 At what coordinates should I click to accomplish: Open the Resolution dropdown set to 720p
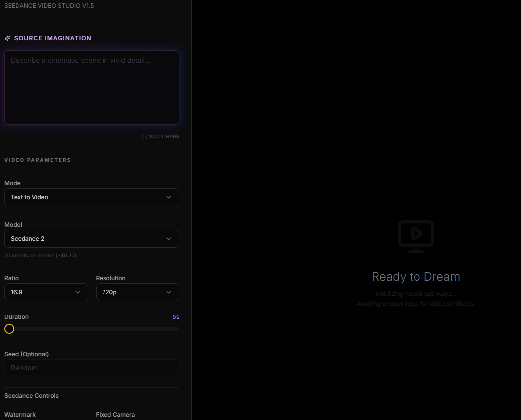coord(137,292)
